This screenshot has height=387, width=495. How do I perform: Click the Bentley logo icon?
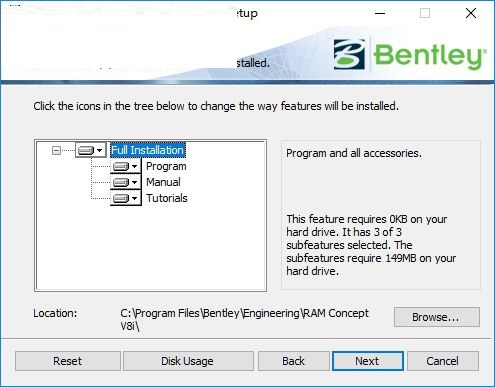coord(349,54)
